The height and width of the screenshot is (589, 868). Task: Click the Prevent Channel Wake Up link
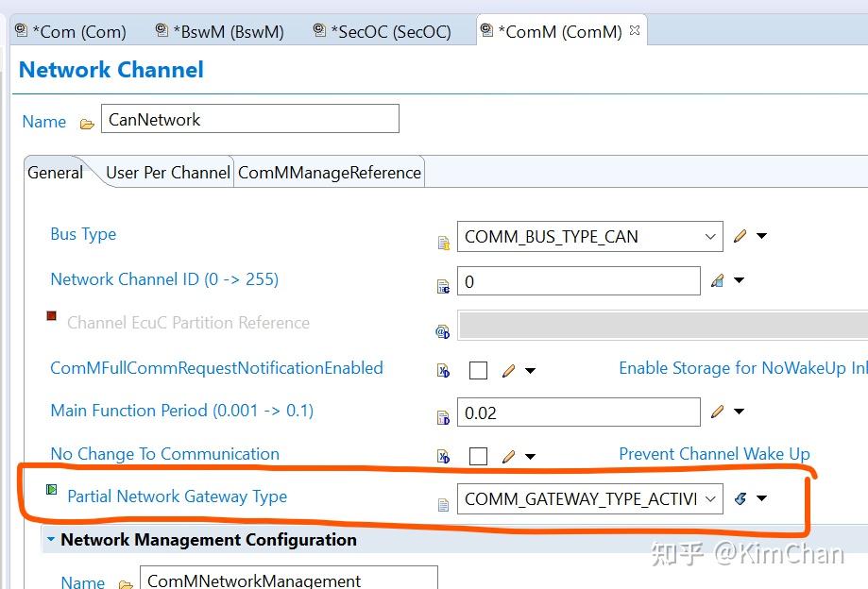[714, 454]
